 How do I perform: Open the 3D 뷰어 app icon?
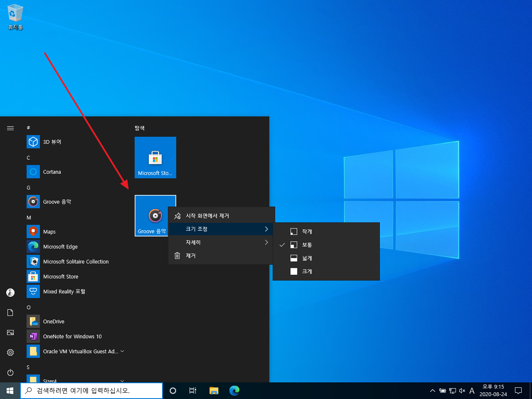coord(33,142)
